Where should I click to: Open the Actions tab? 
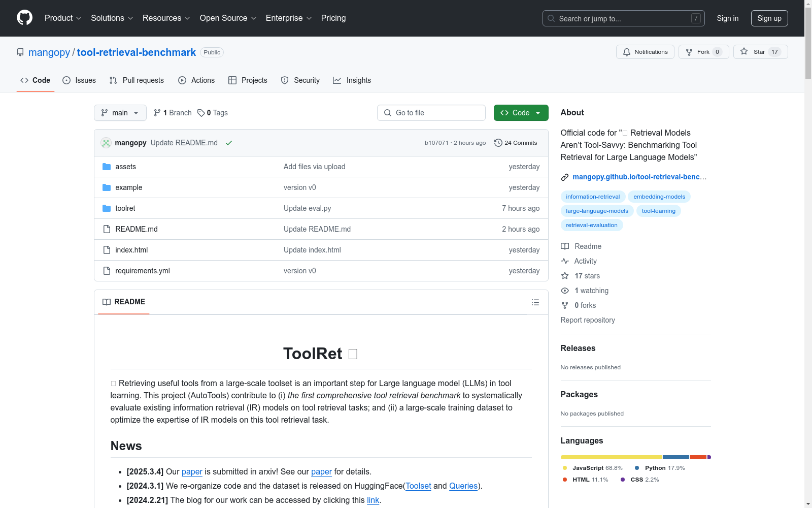tap(196, 80)
